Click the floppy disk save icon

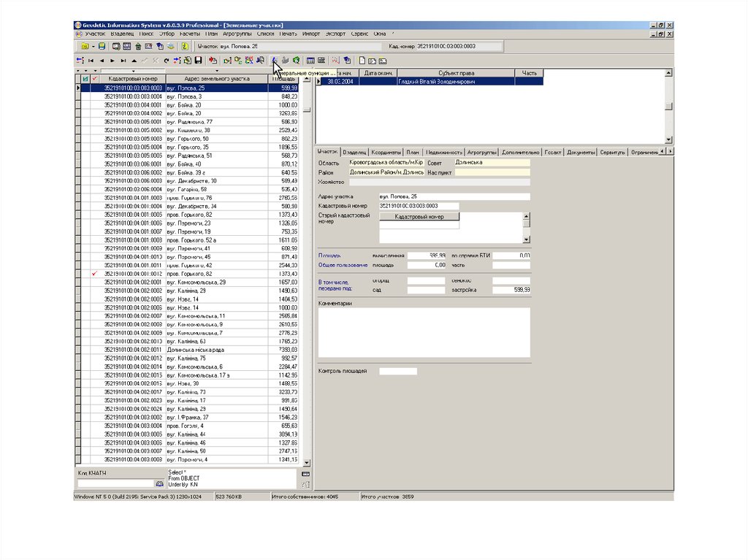pos(198,61)
